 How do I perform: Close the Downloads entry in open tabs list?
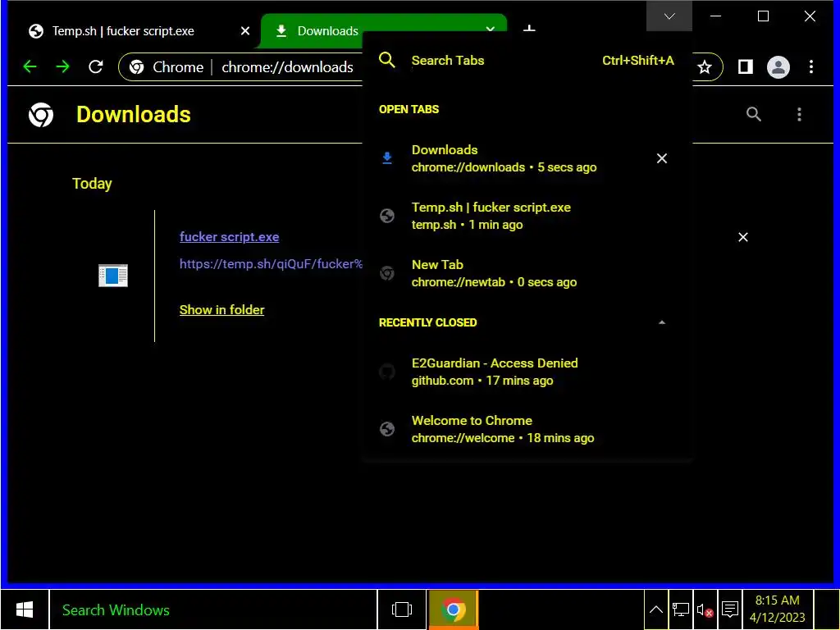662,158
